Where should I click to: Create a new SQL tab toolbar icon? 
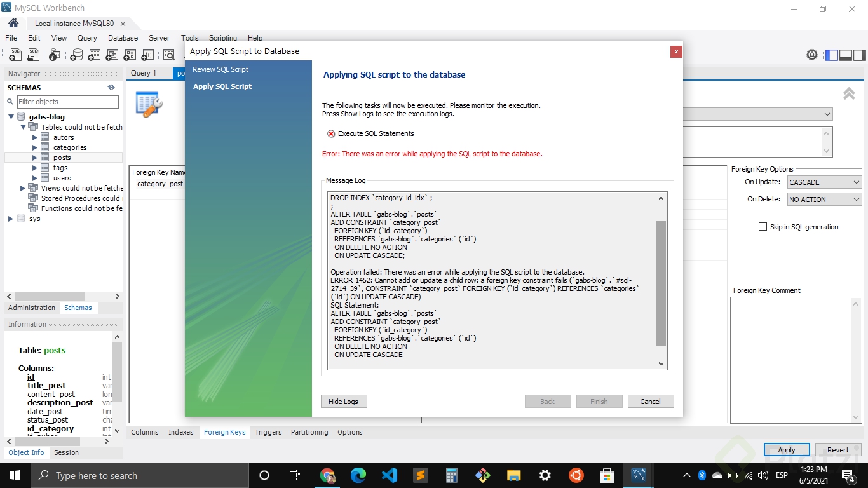[15, 55]
